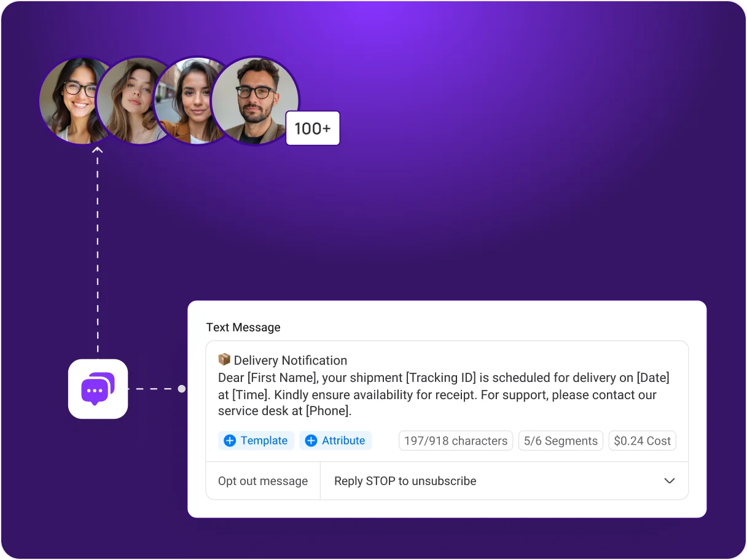Click the purple chat bubbles messaging icon

pyautogui.click(x=98, y=389)
